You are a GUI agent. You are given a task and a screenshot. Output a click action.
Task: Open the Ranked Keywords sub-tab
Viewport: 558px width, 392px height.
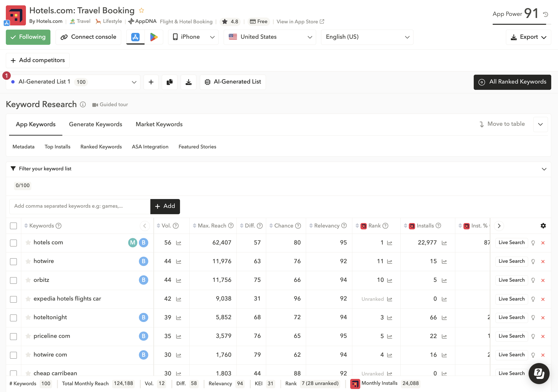pyautogui.click(x=101, y=147)
